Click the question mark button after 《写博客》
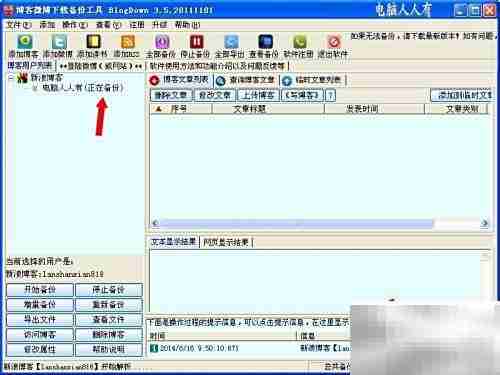This screenshot has width=500, height=375. point(330,95)
